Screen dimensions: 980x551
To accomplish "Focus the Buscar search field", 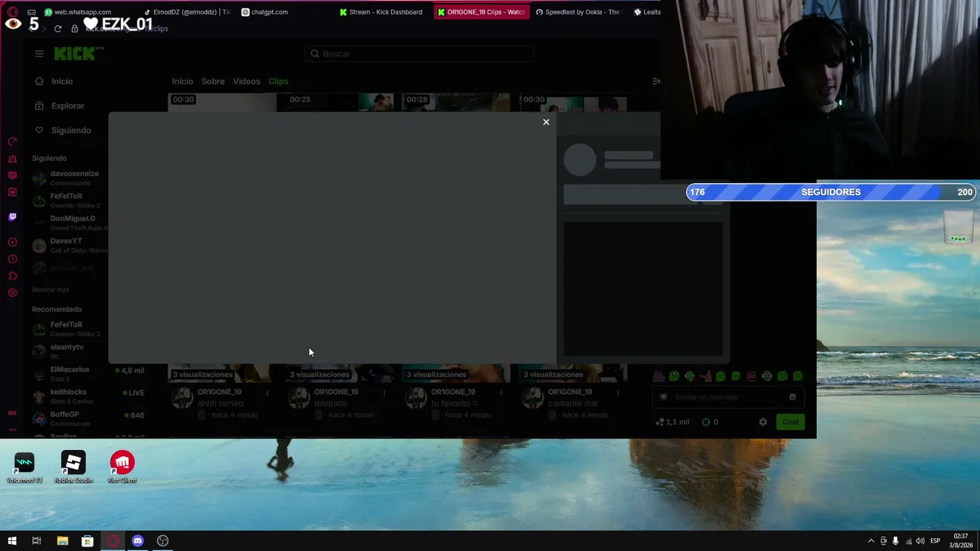I will click(x=419, y=54).
